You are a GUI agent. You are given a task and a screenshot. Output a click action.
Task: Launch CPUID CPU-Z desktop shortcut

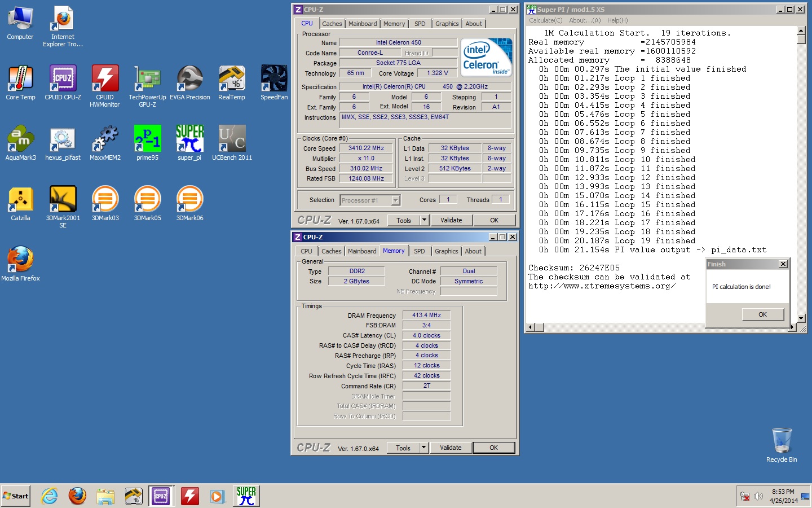tap(63, 83)
